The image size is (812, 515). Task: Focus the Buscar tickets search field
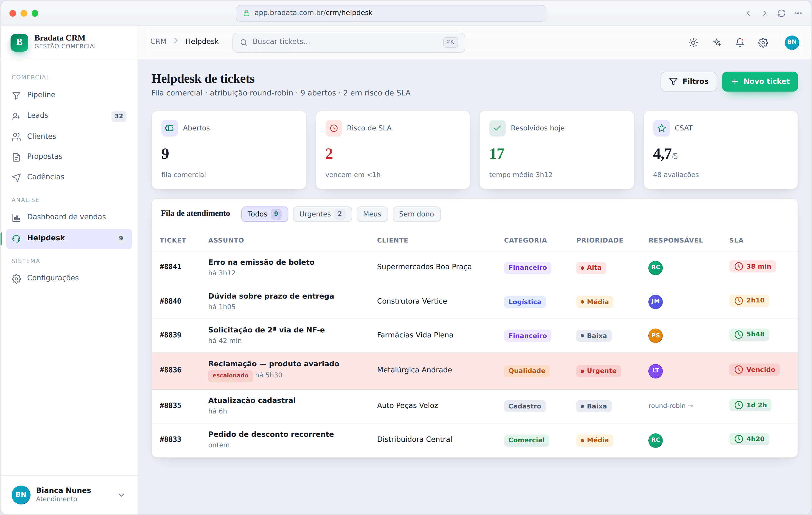pyautogui.click(x=348, y=42)
